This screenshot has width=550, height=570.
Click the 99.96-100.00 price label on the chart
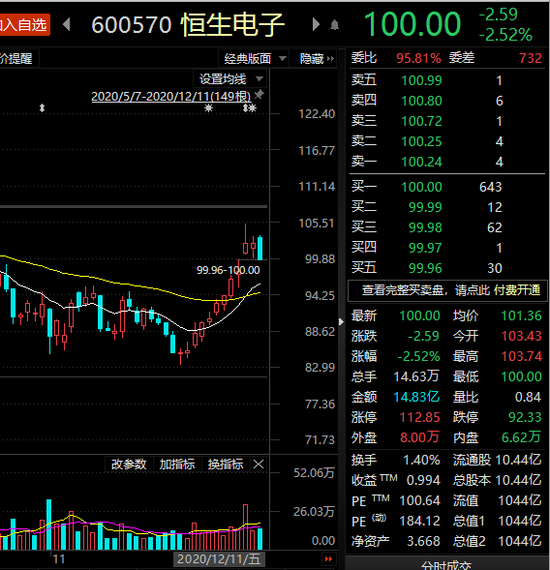tap(228, 270)
